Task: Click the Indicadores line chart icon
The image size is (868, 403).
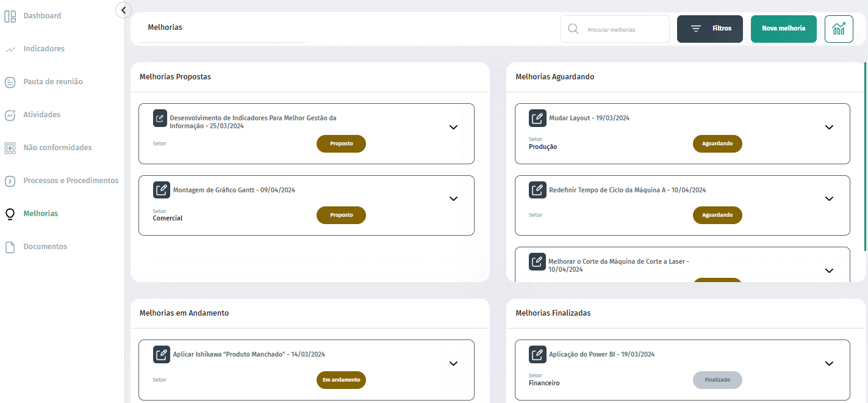Action: (10, 49)
